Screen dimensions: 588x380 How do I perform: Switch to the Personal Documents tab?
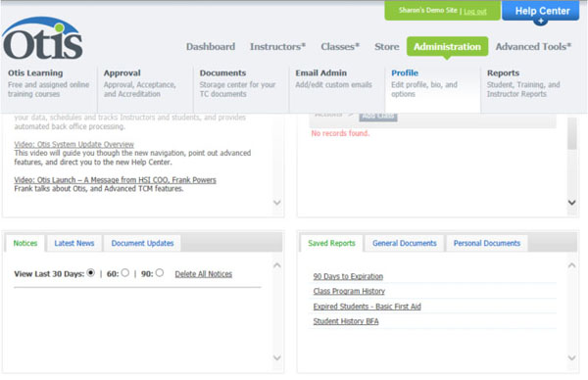[487, 243]
